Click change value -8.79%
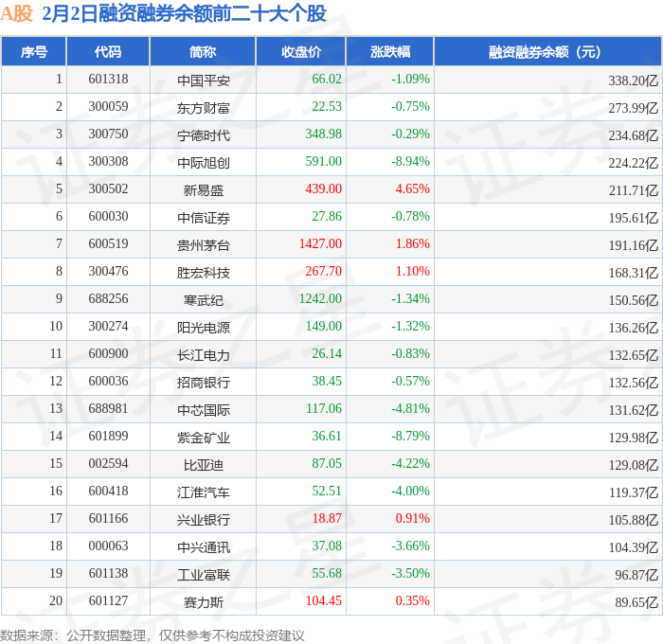This screenshot has width=663, height=644. click(410, 437)
